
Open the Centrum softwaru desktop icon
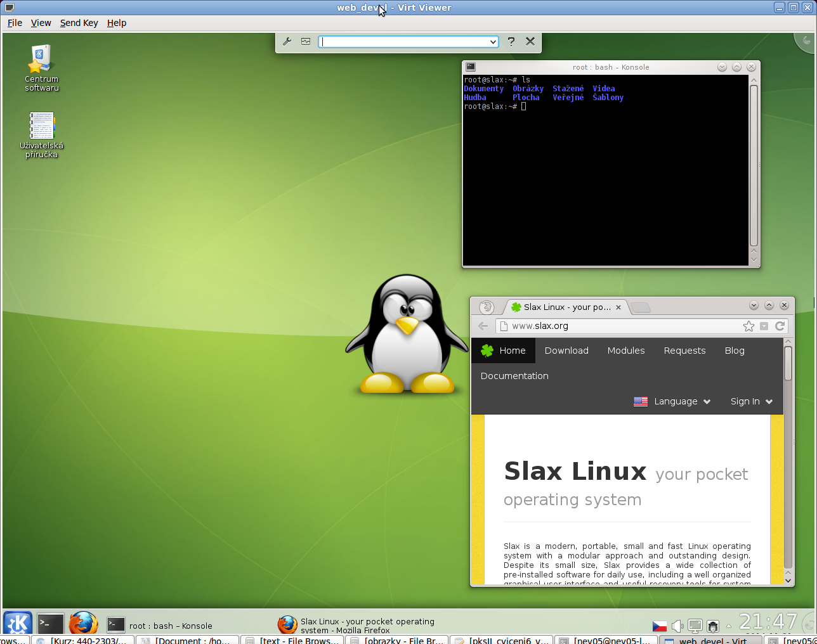pos(41,68)
